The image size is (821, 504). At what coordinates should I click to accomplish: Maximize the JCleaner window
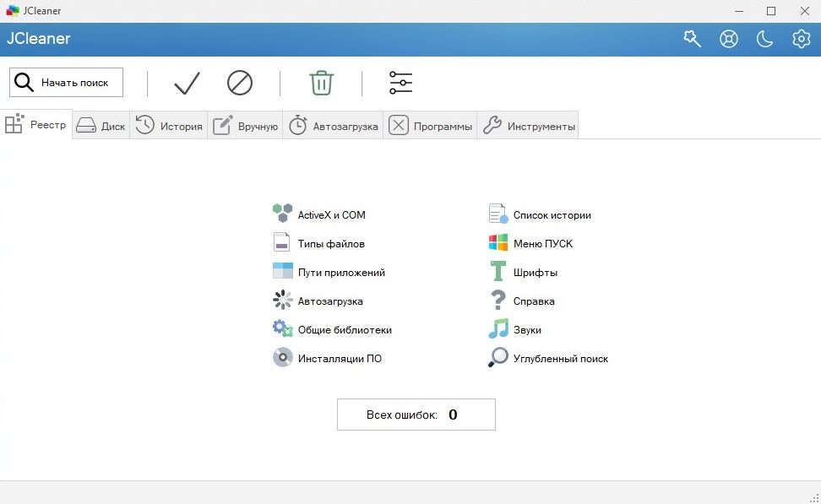770,11
